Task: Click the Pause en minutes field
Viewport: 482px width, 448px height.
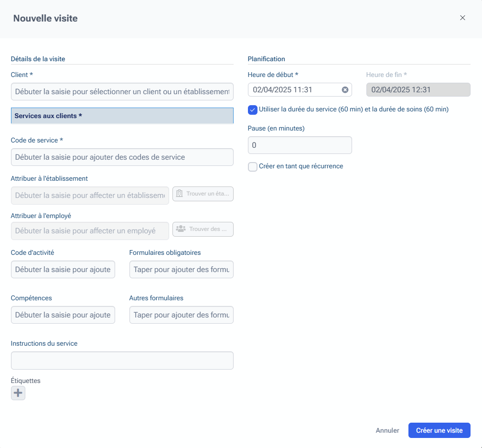Action: [x=300, y=145]
